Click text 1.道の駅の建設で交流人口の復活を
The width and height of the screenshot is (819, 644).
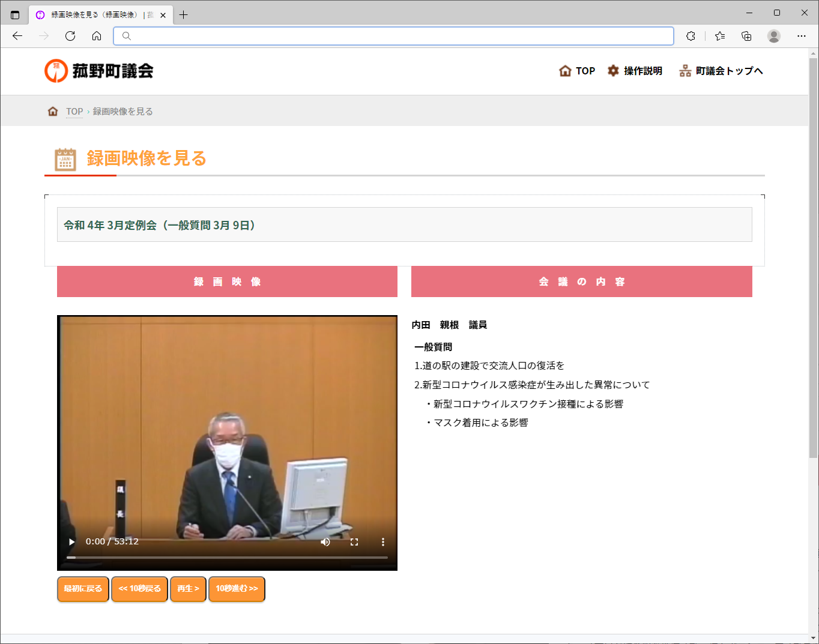[x=489, y=366]
